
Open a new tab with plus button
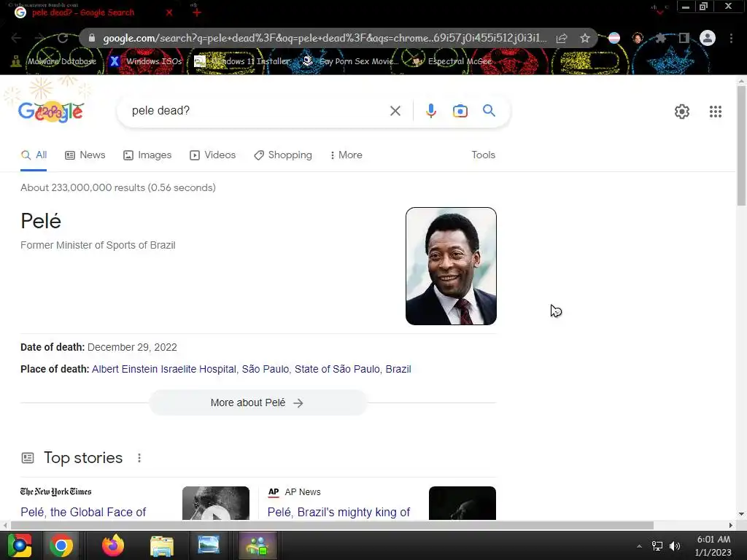click(196, 12)
